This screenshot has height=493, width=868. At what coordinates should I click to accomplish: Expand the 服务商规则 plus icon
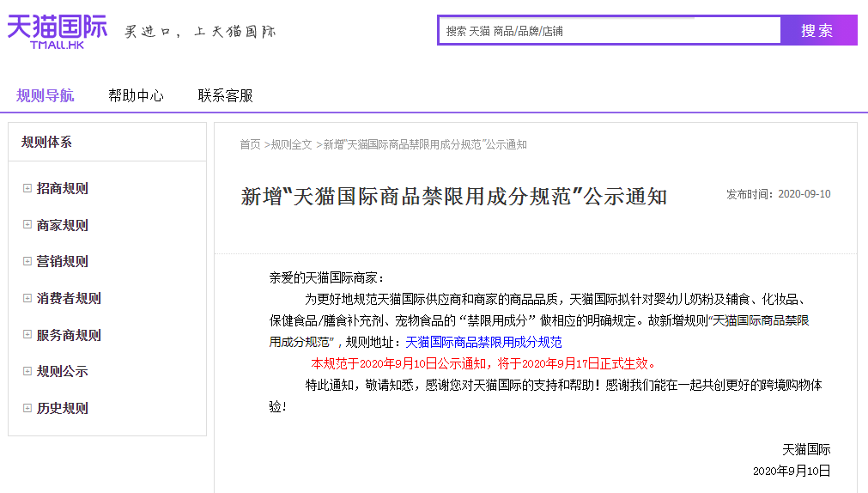(27, 335)
